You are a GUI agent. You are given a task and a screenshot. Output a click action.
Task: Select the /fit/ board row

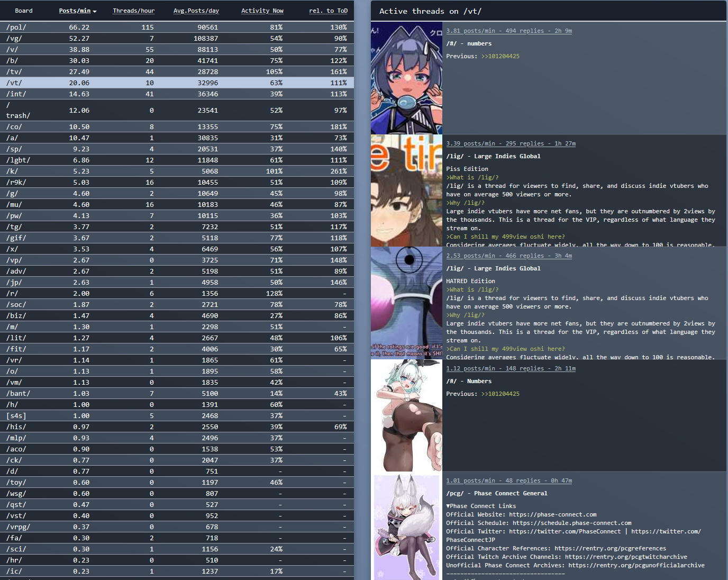pos(177,349)
